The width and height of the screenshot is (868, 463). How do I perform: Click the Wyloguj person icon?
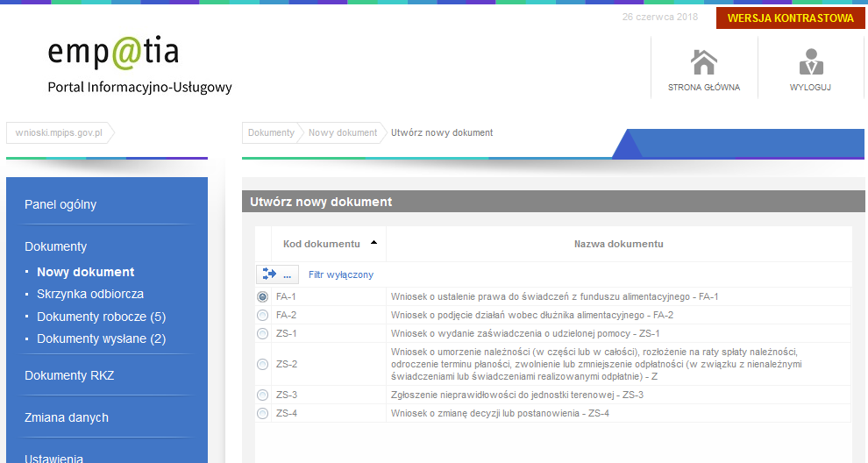tap(810, 62)
